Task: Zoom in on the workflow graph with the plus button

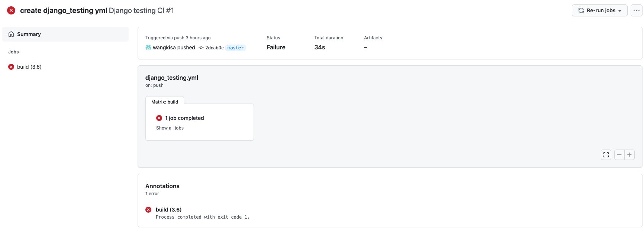Action: 629,155
